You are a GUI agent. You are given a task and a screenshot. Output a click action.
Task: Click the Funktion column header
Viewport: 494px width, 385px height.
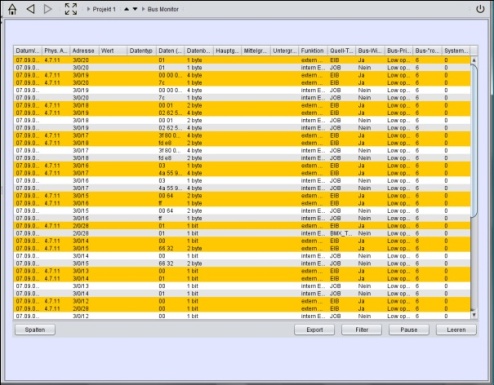click(313, 51)
